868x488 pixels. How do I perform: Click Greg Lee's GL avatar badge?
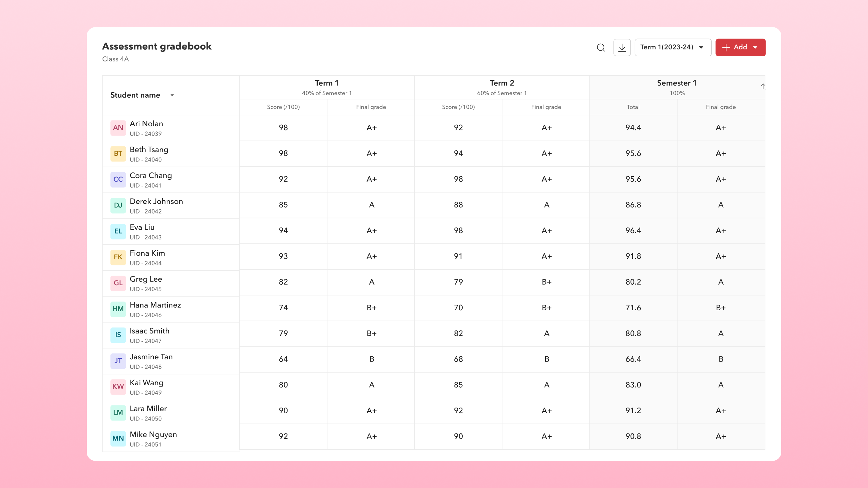118,283
